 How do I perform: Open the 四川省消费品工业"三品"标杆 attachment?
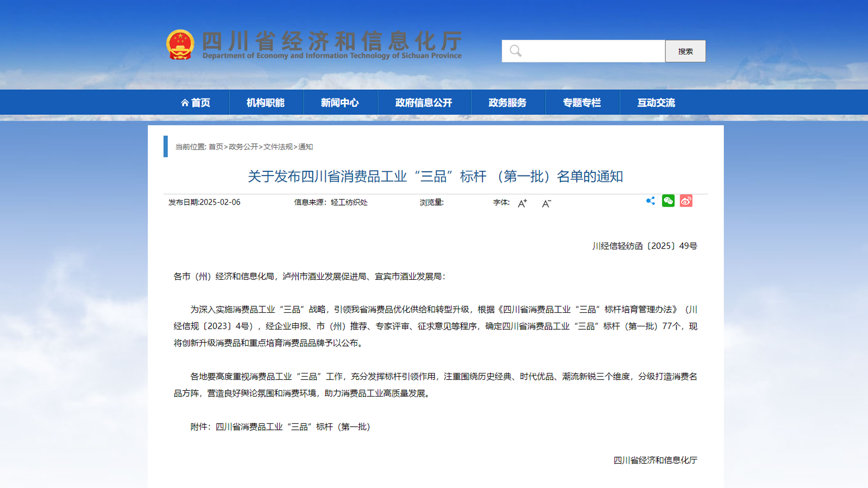coord(293,427)
